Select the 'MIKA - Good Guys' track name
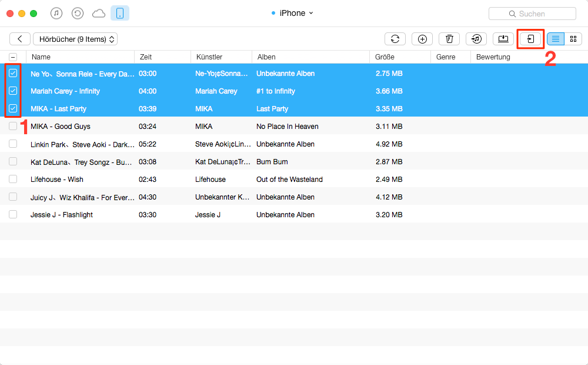Image resolution: width=588 pixels, height=365 pixels. [x=61, y=127]
